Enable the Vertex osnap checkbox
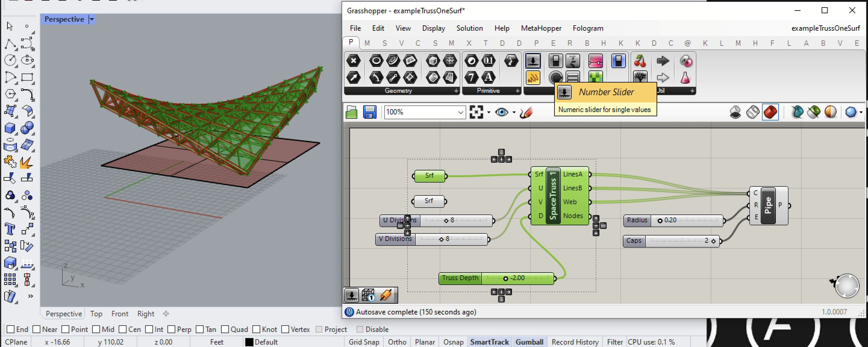Image resolution: width=868 pixels, height=347 pixels. [286, 329]
